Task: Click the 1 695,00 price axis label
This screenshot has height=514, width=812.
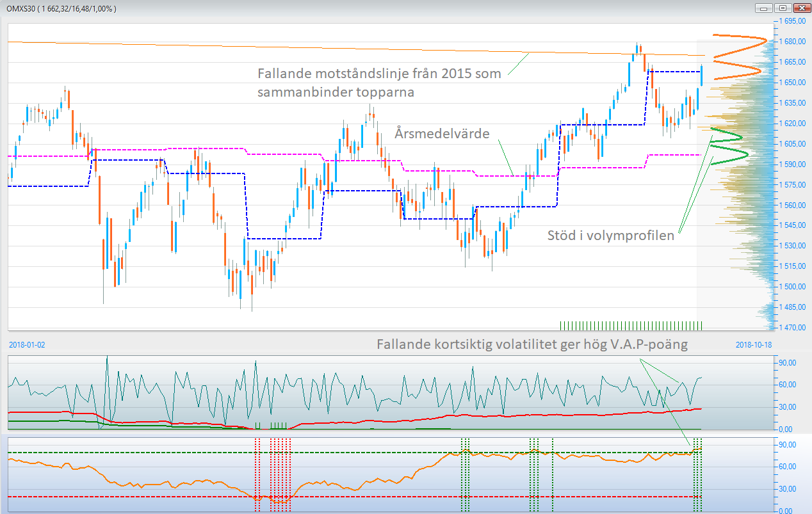Action: [793, 21]
